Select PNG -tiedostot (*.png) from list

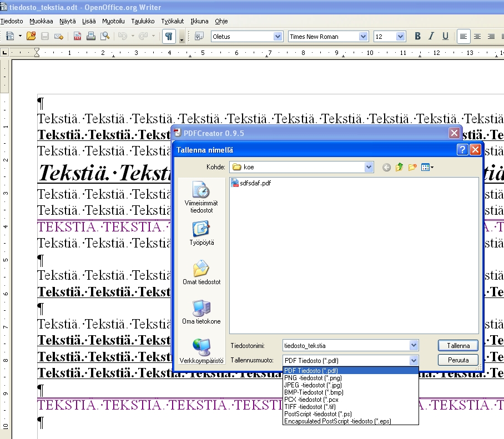tap(313, 378)
